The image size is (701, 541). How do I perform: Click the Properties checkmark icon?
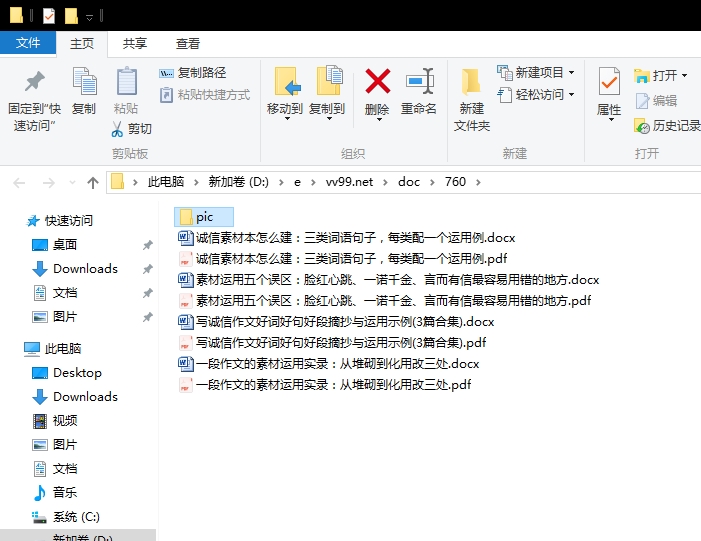pyautogui.click(x=609, y=81)
